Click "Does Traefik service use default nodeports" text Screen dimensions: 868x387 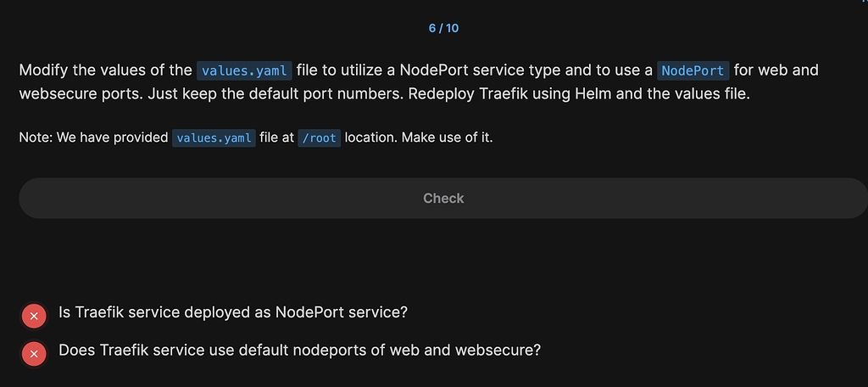tap(299, 350)
